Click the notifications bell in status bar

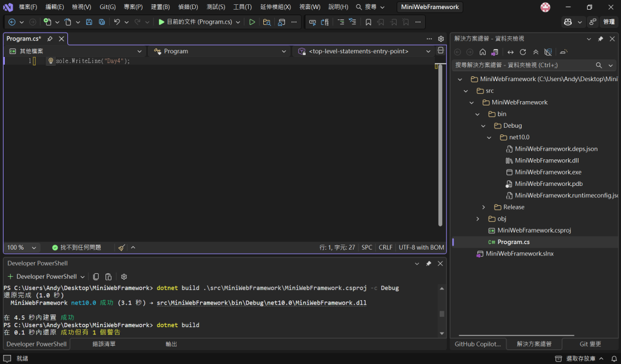[x=614, y=359]
